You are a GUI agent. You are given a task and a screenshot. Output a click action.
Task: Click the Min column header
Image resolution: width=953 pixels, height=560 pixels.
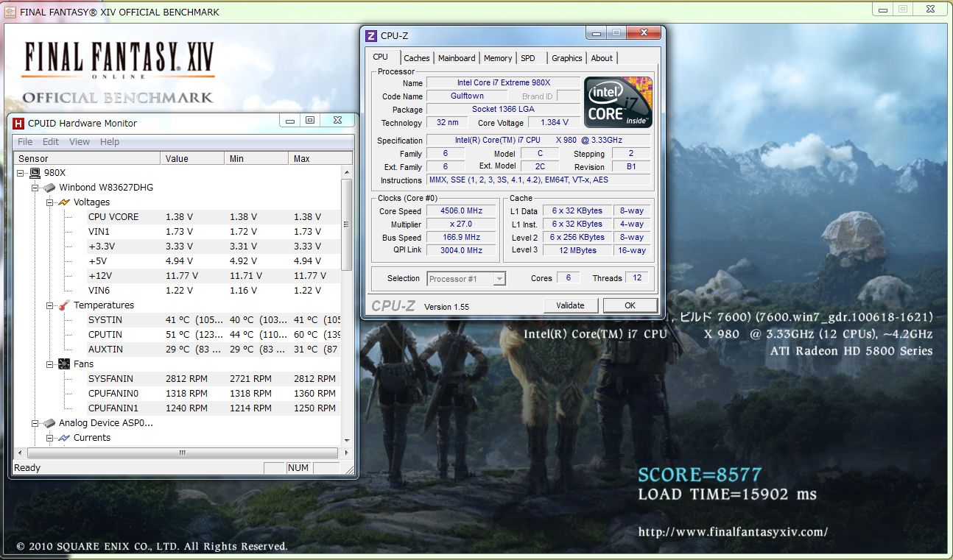click(256, 158)
